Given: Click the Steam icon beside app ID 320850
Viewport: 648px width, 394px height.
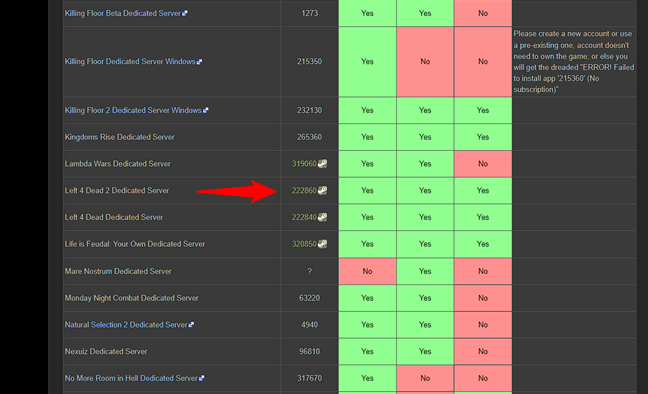Looking at the screenshot, I should click(x=322, y=244).
